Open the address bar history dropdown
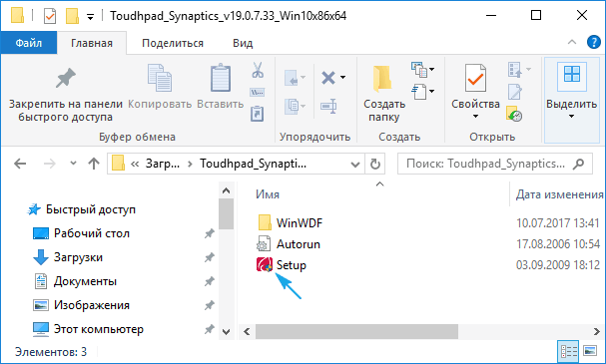This screenshot has width=606, height=364. tap(355, 165)
